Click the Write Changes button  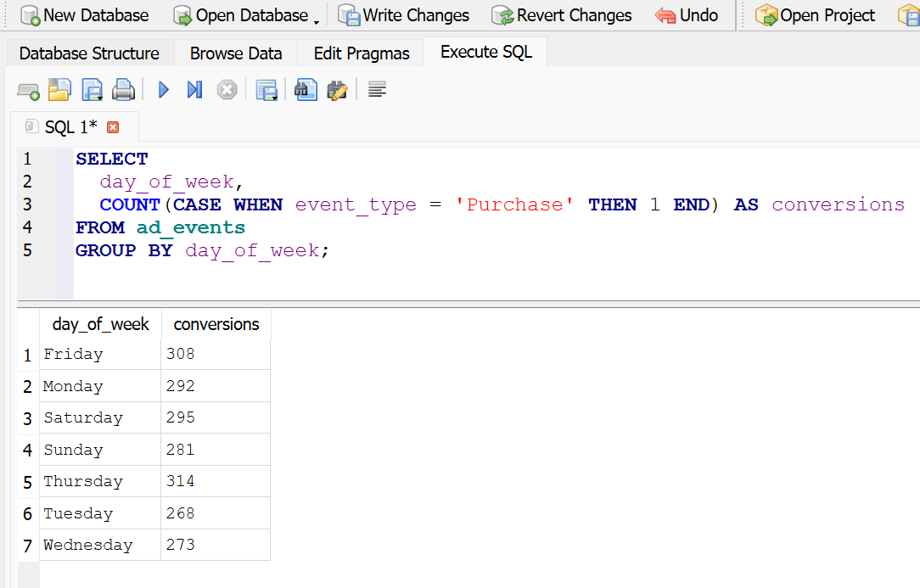coord(404,15)
